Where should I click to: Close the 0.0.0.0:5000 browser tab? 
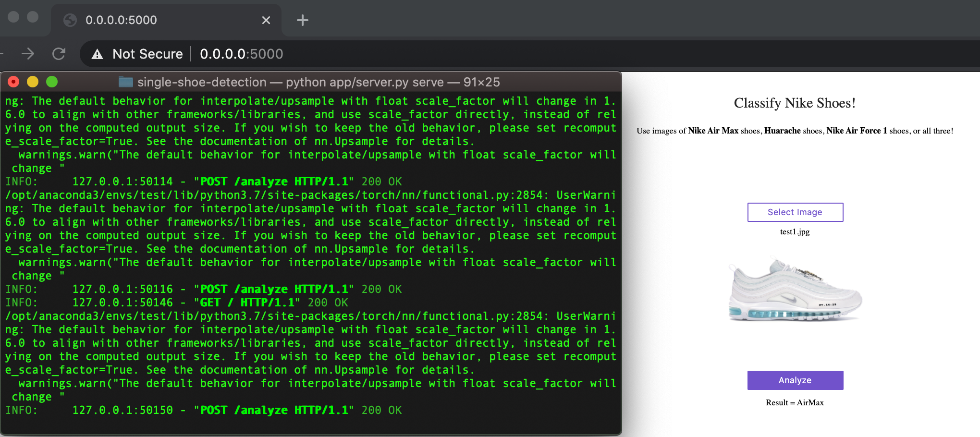[266, 20]
